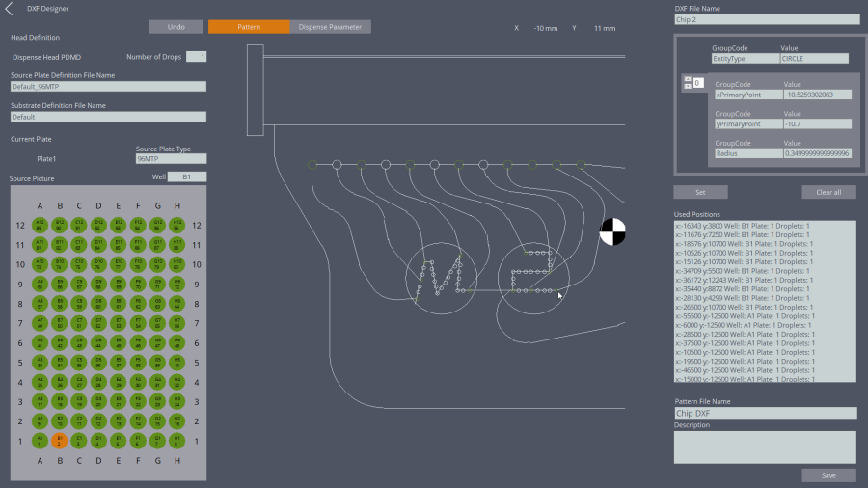Image resolution: width=868 pixels, height=488 pixels.
Task: Select well H12 in the source plate
Action: pyautogui.click(x=176, y=225)
